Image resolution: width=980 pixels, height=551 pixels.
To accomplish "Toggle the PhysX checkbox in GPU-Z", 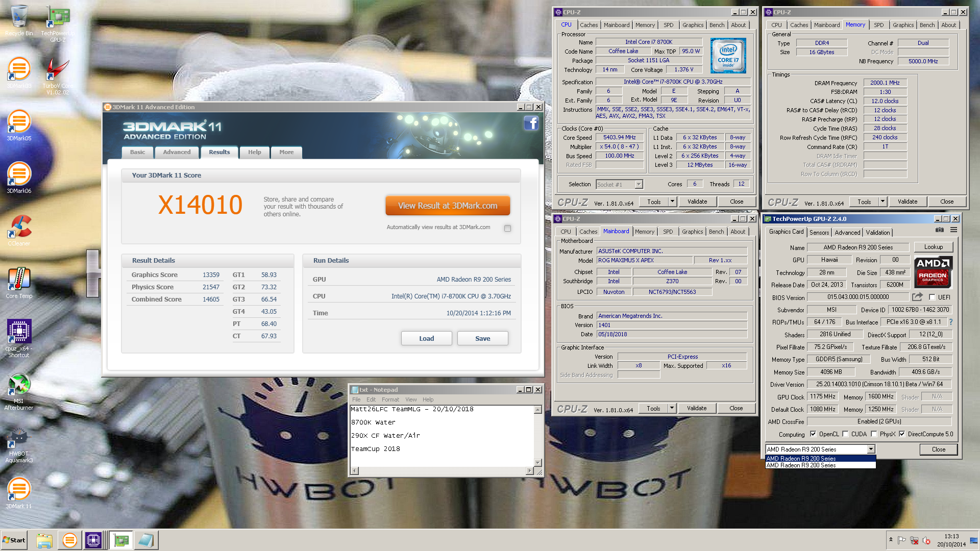I will point(874,434).
